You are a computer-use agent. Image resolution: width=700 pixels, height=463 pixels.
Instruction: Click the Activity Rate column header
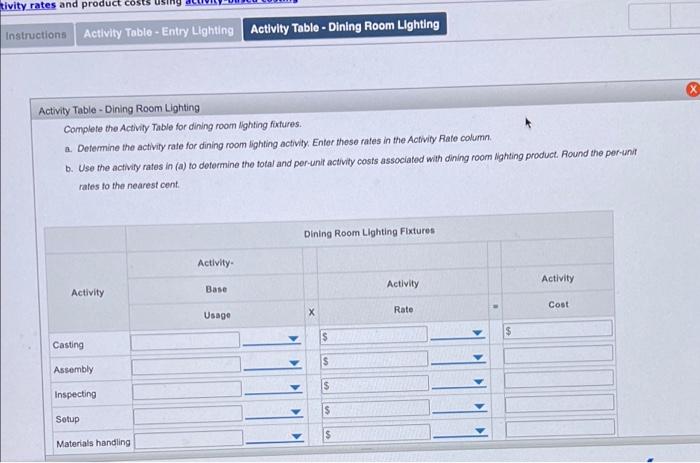pos(403,296)
